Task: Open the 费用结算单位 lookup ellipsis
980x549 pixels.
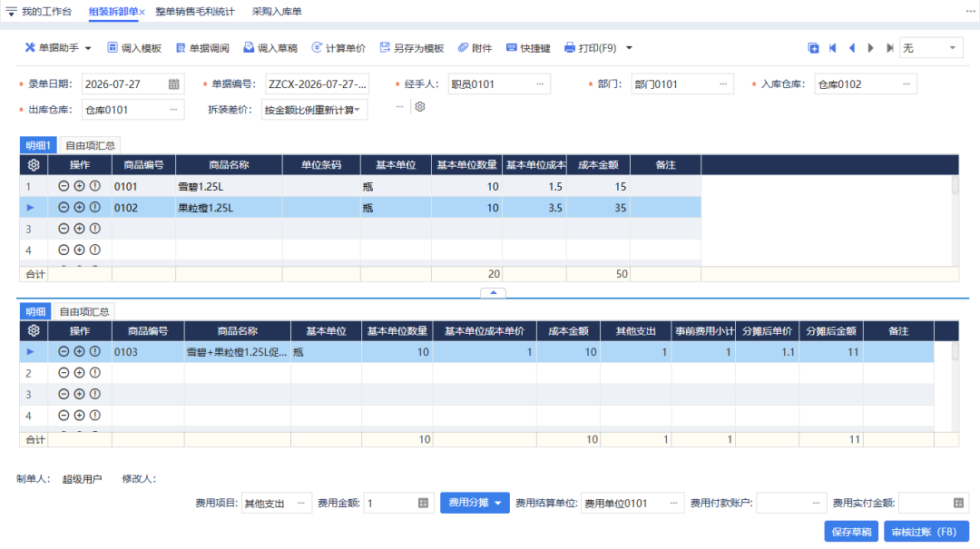Action: 673,503
